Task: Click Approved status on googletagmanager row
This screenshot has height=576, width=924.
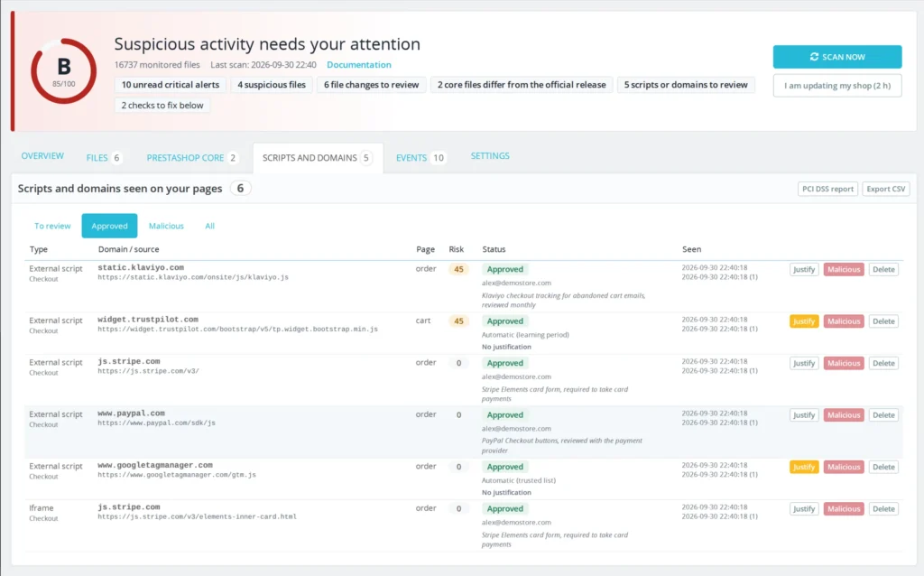Action: point(505,467)
